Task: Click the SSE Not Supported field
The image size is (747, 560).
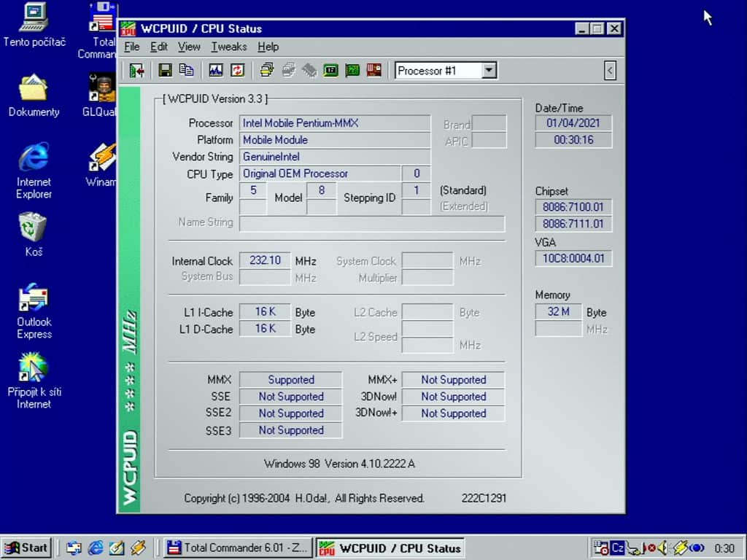Action: click(x=290, y=397)
